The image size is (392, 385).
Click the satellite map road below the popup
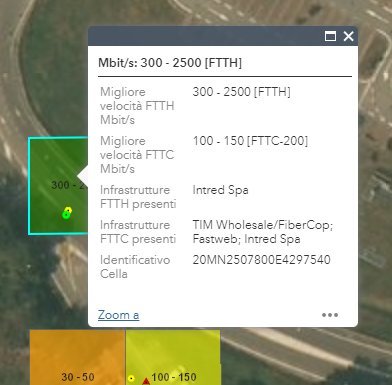click(x=300, y=350)
